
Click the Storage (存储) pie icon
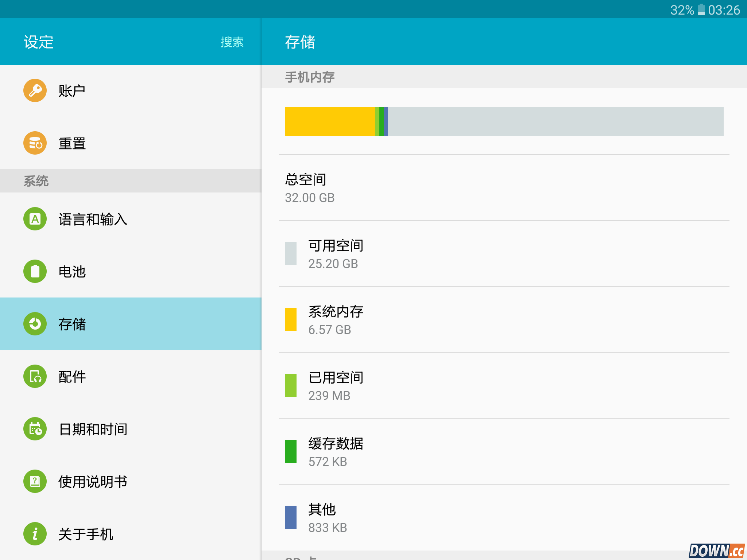(x=35, y=324)
